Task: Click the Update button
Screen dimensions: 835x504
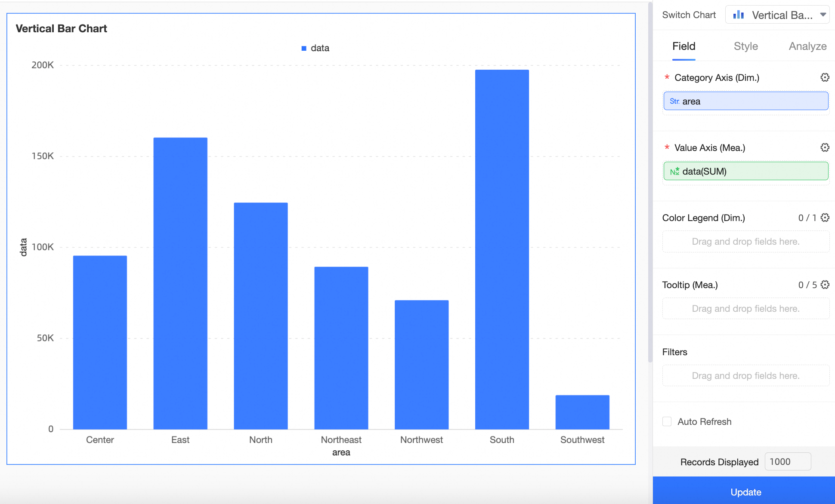Action: pyautogui.click(x=745, y=492)
